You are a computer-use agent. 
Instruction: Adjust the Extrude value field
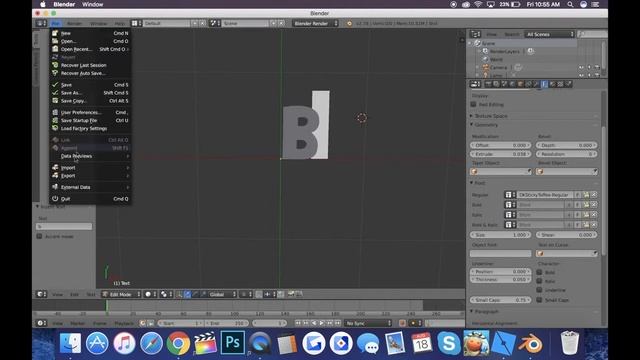click(x=500, y=154)
